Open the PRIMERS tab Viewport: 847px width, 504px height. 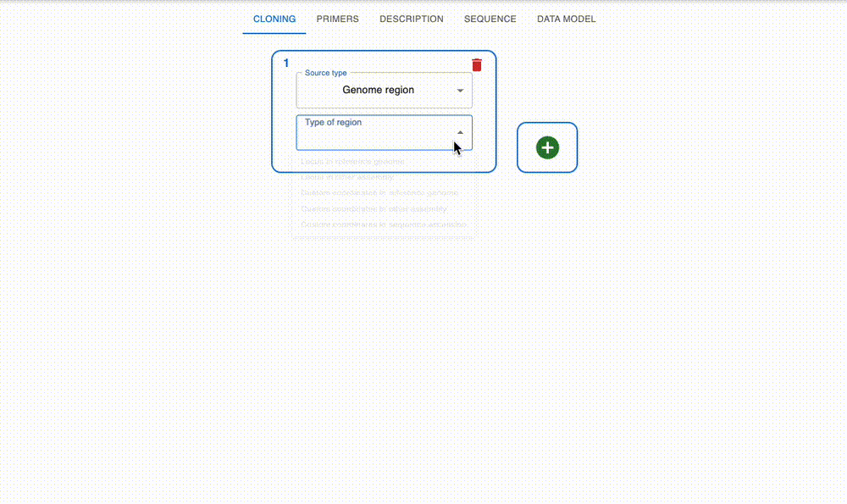pos(337,19)
